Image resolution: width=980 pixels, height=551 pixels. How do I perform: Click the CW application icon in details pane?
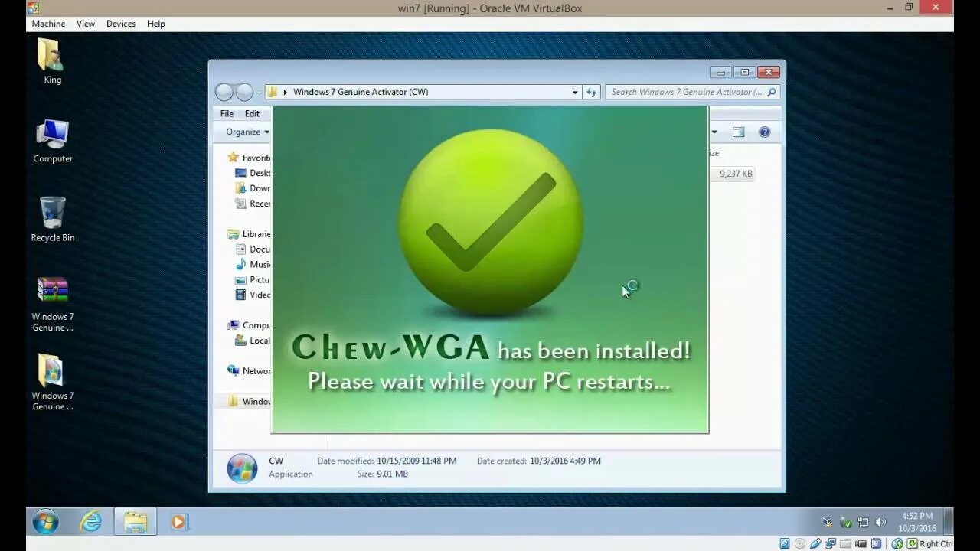tap(242, 468)
